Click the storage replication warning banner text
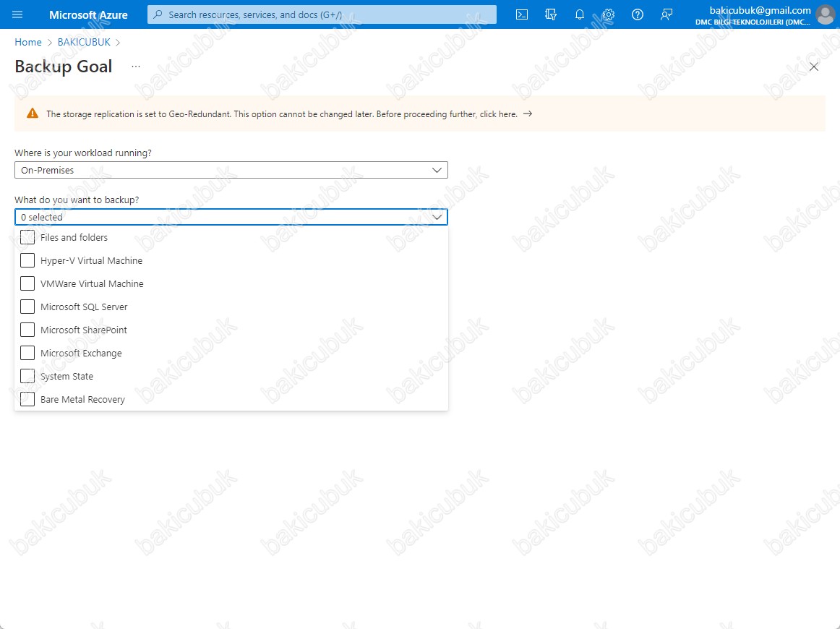 (x=282, y=114)
